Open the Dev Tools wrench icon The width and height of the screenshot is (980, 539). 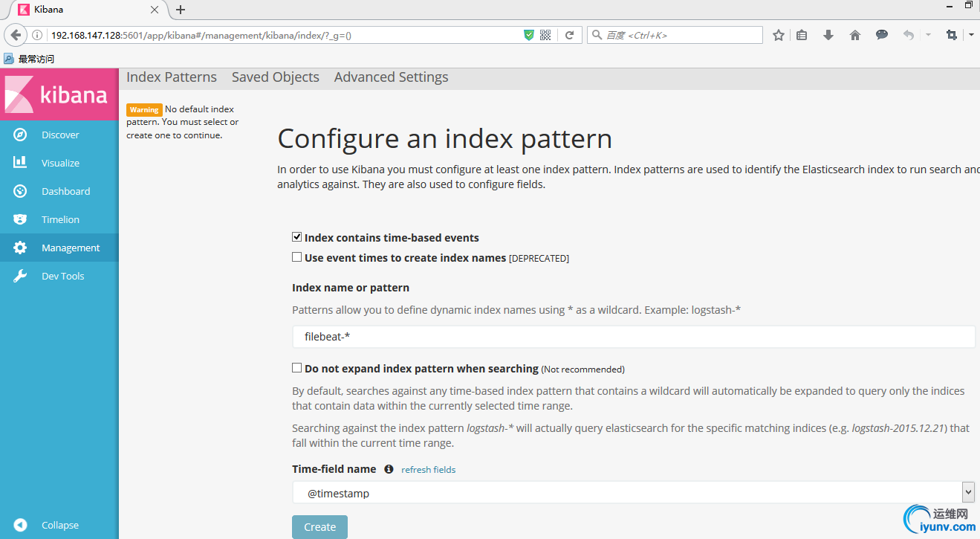click(x=20, y=276)
